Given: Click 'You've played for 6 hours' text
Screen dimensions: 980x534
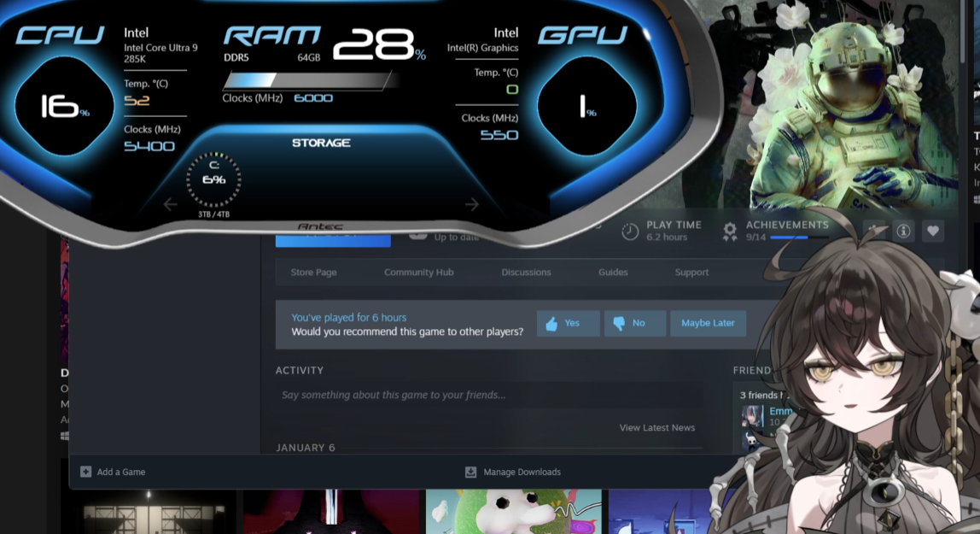Looking at the screenshot, I should 349,318.
